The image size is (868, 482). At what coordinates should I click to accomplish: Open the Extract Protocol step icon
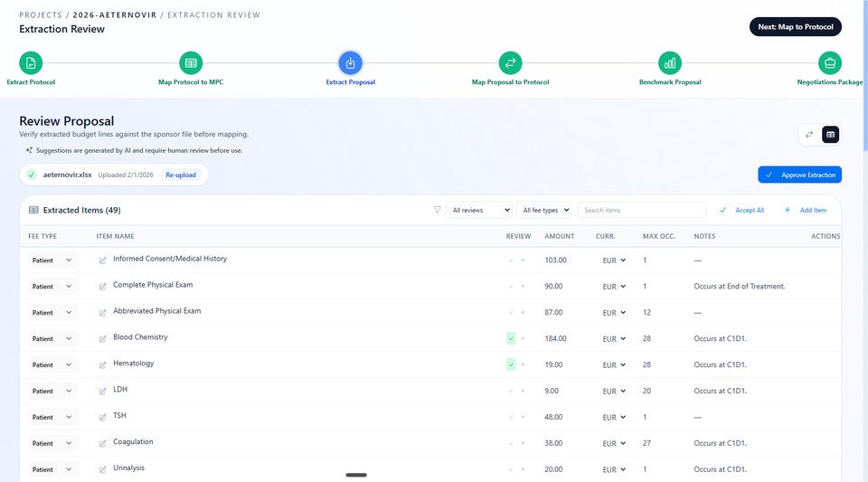[x=31, y=63]
